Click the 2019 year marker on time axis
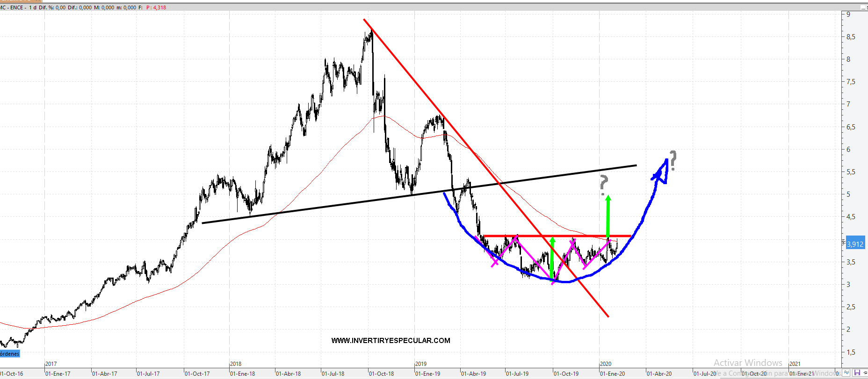The height and width of the screenshot is (379, 868). (x=421, y=364)
